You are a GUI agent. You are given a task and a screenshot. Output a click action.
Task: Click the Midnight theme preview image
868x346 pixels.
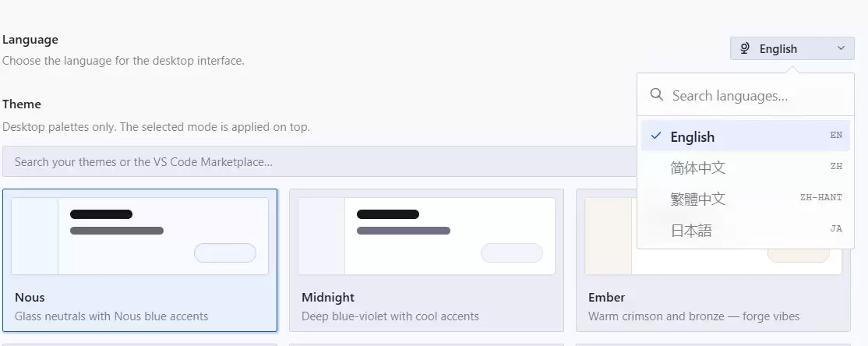(x=426, y=236)
